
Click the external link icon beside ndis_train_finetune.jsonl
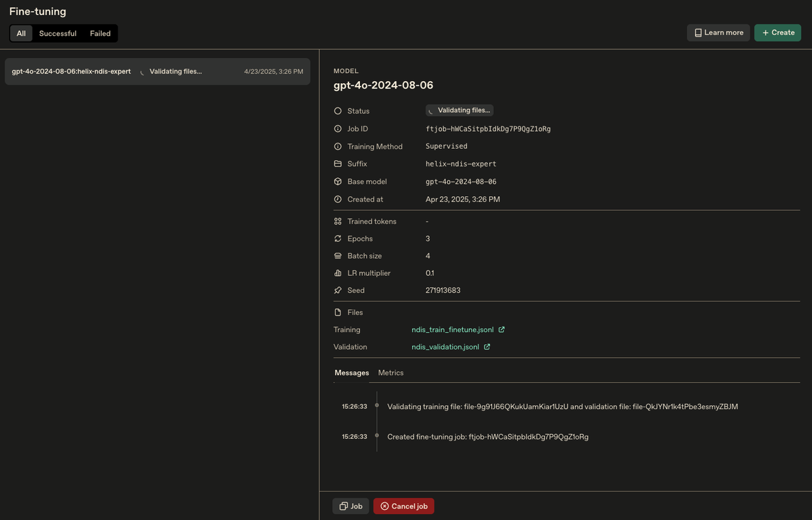click(x=501, y=330)
